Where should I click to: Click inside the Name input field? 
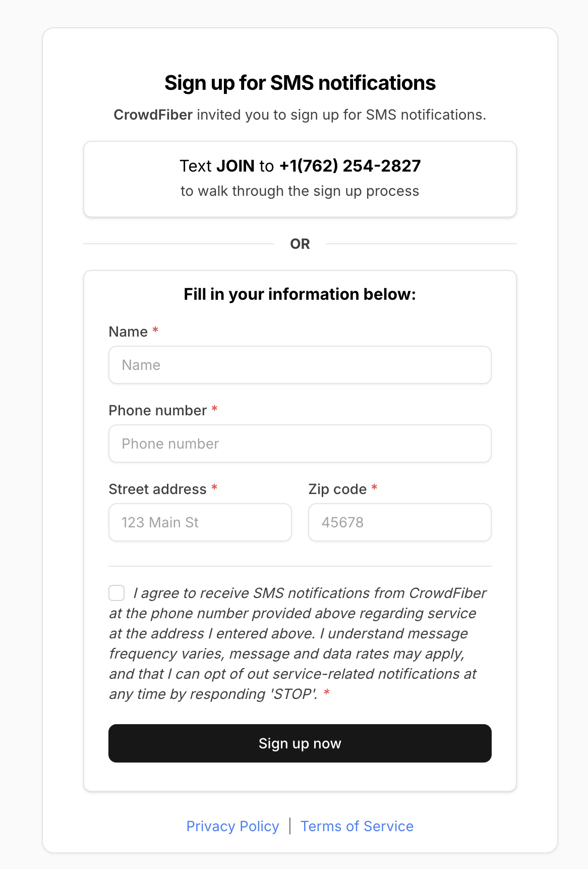(x=300, y=364)
